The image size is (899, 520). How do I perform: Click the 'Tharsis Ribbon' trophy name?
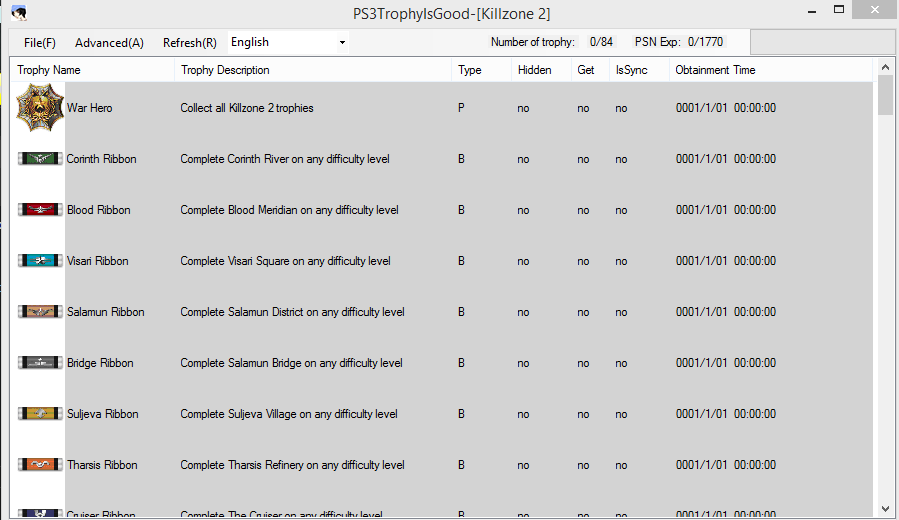click(x=102, y=465)
